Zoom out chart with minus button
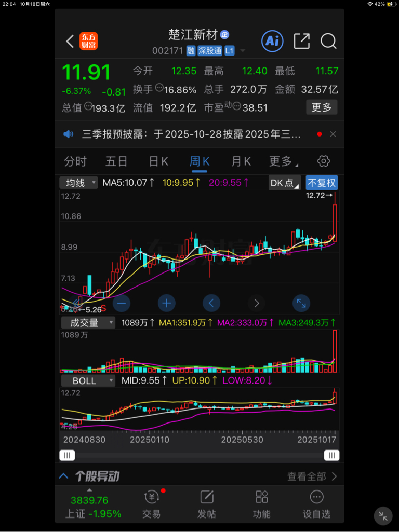399x532 pixels. tap(121, 303)
